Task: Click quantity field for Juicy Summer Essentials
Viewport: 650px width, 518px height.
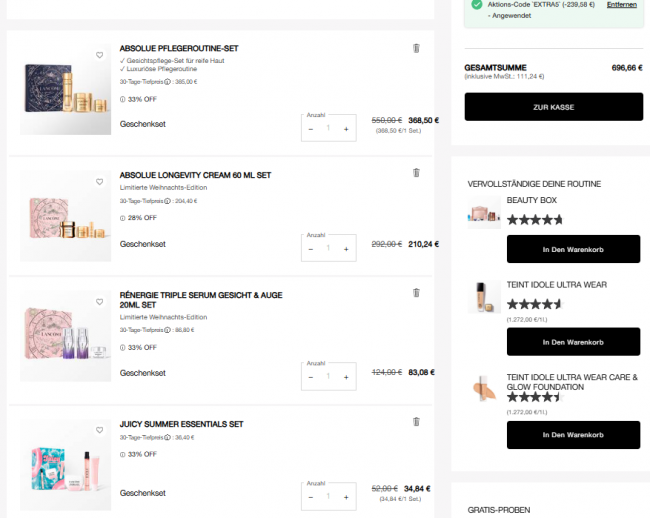Action: pyautogui.click(x=328, y=496)
